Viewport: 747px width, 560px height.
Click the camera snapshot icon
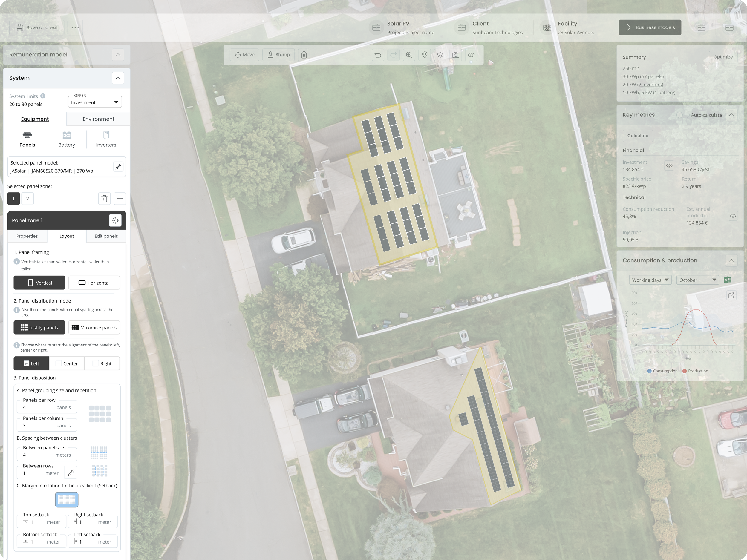tap(456, 55)
